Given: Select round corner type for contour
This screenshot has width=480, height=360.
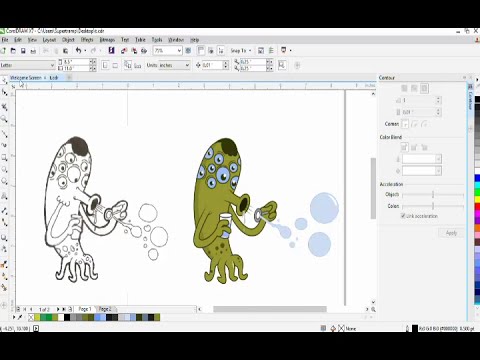Looking at the screenshot, I should [414, 124].
